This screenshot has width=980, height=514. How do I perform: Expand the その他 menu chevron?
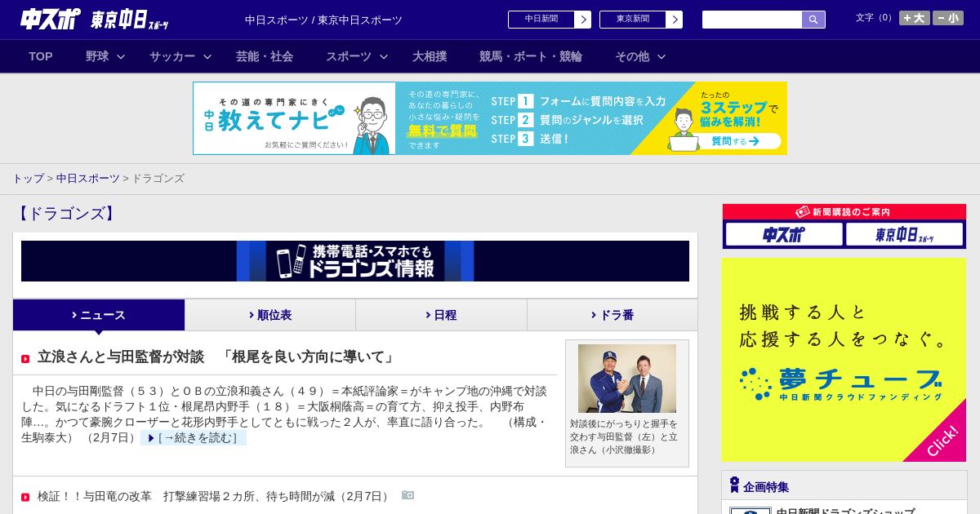tap(661, 56)
